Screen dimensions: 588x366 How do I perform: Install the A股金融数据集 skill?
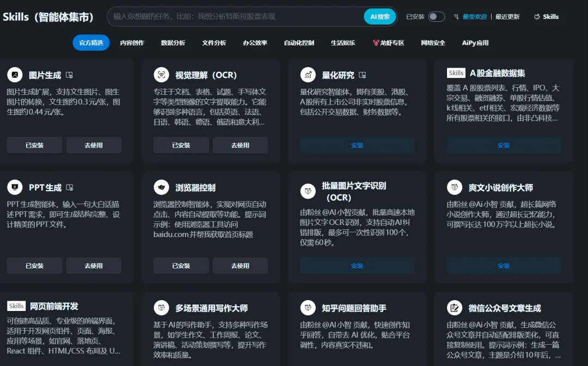[504, 145]
